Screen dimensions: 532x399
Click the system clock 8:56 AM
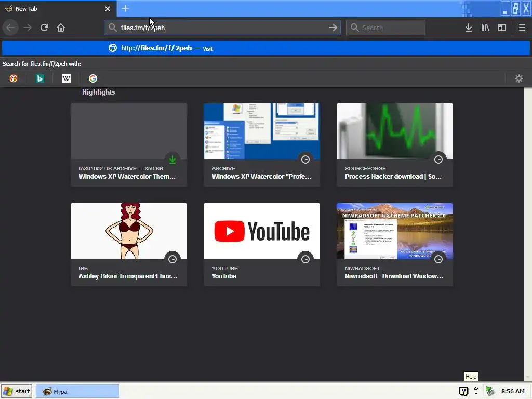tap(513, 391)
